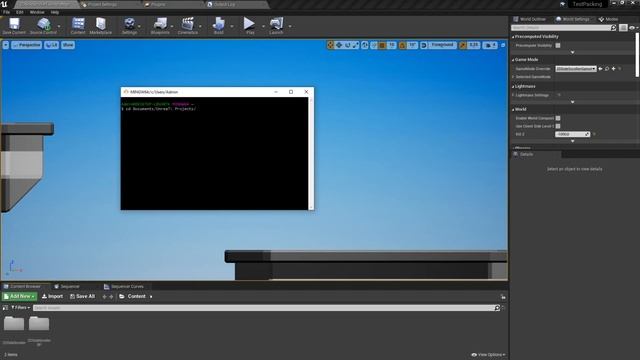Click the history forward arrow in Content Browser
The width and height of the screenshot is (640, 360).
point(111,297)
